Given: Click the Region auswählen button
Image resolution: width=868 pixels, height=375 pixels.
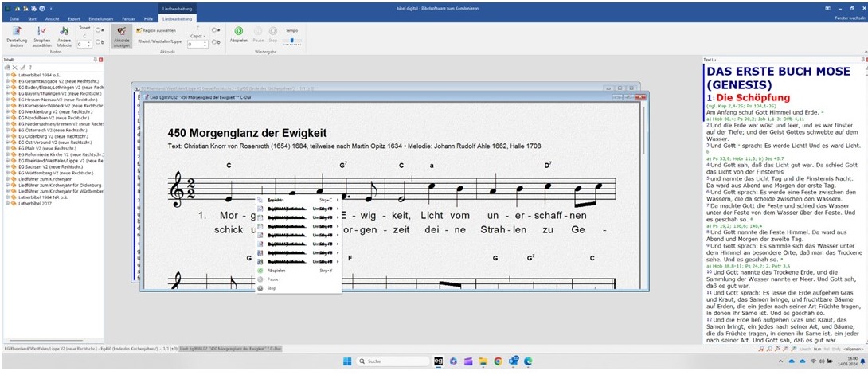Looking at the screenshot, I should point(154,30).
